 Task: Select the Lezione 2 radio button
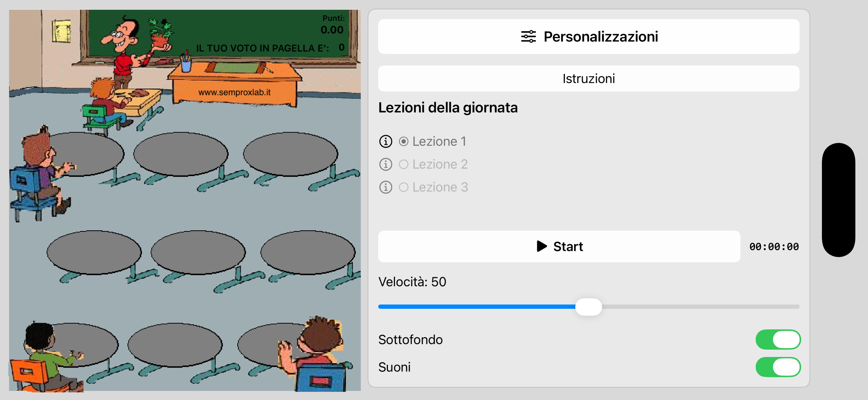(x=403, y=165)
